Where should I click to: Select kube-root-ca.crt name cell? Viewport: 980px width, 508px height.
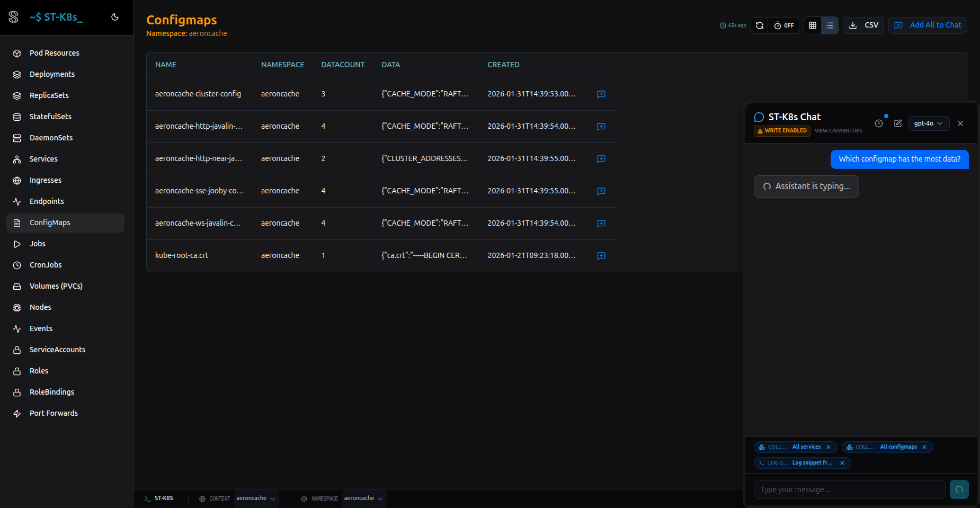[182, 255]
